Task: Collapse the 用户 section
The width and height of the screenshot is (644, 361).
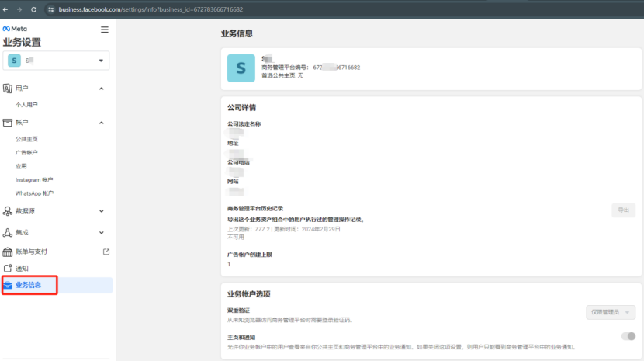Action: pyautogui.click(x=101, y=89)
